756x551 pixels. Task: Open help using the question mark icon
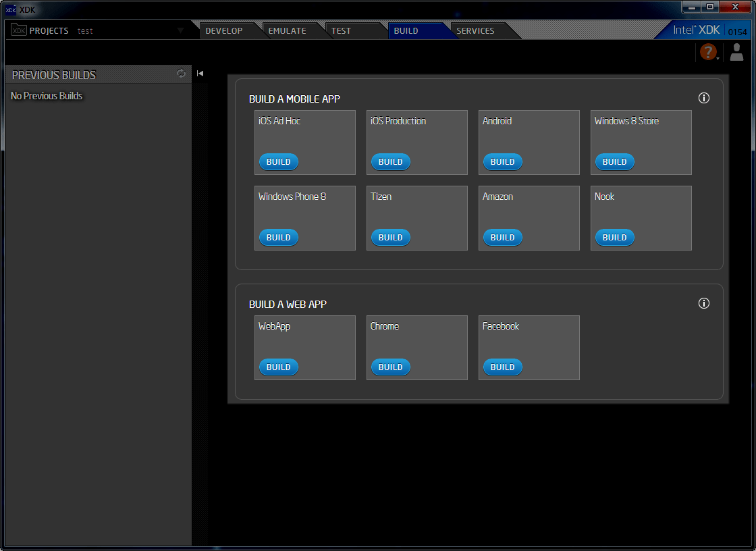click(708, 52)
